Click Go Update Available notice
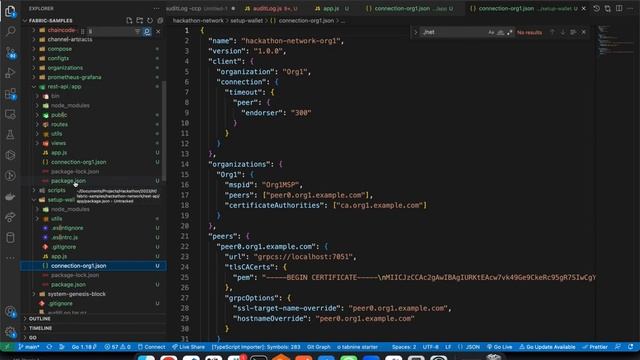Image resolution: width=640 pixels, height=360 pixels. pos(547,347)
